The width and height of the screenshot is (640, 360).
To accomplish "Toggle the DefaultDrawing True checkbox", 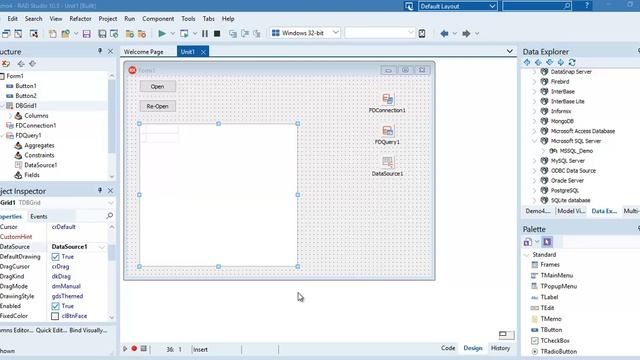I will 56,257.
